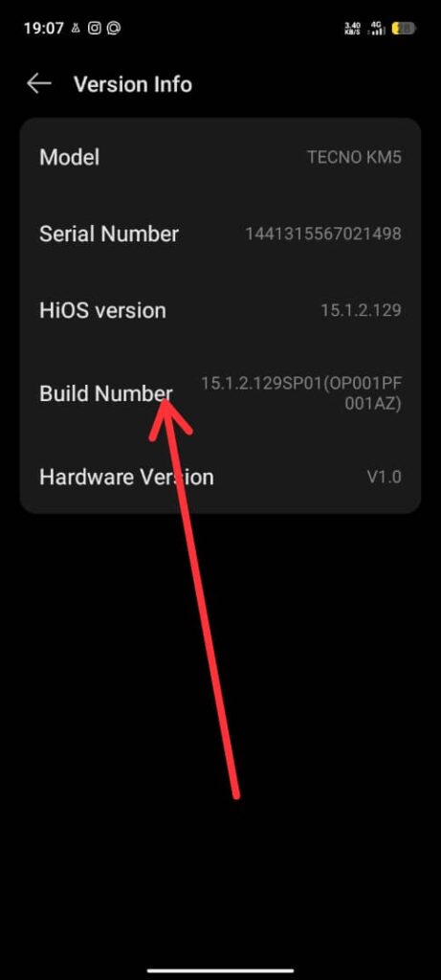Tap the network speed KB/S indicator
Image resolution: width=441 pixels, height=980 pixels.
pyautogui.click(x=352, y=28)
